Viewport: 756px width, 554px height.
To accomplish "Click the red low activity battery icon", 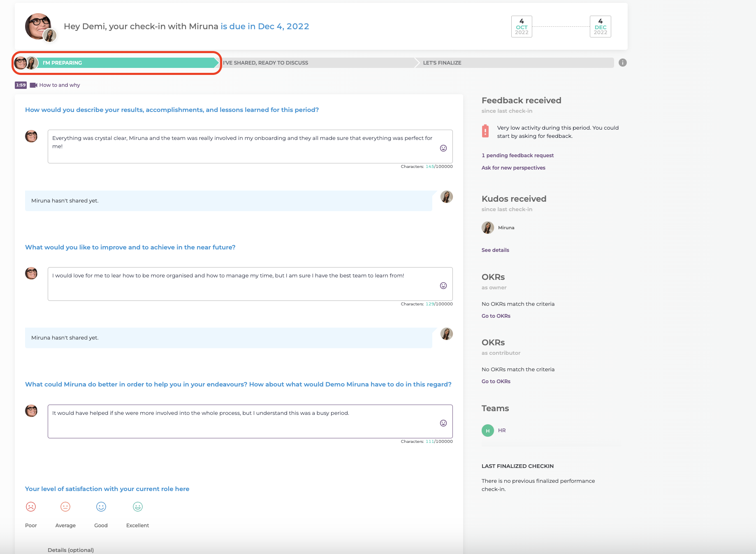I will pos(485,131).
